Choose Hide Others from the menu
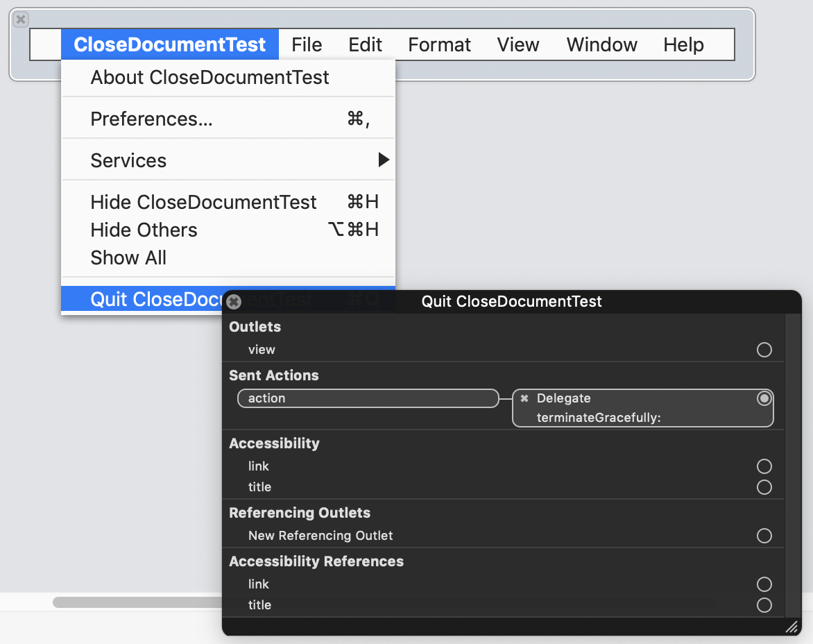The width and height of the screenshot is (813, 644). tap(144, 230)
